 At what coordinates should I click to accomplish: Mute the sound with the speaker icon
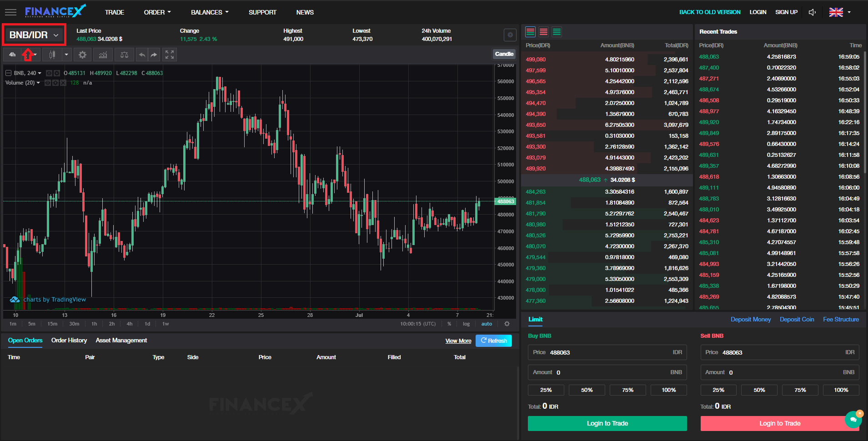[x=813, y=12]
